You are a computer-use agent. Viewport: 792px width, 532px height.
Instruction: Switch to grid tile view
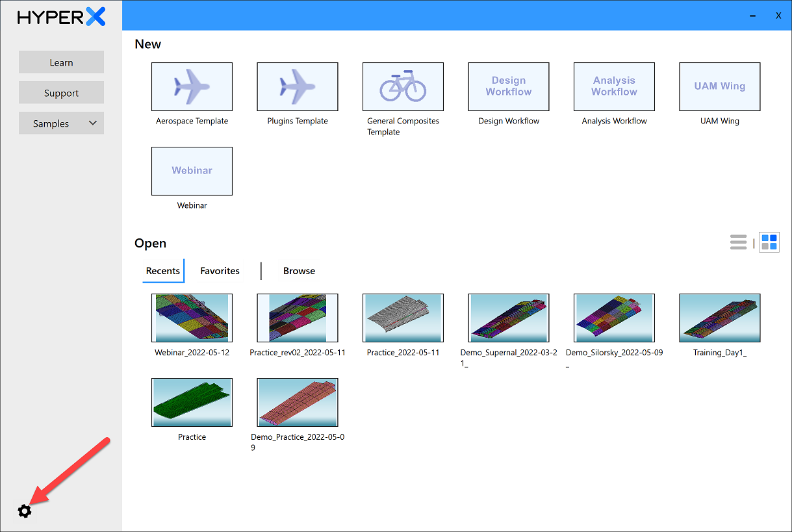pos(769,242)
